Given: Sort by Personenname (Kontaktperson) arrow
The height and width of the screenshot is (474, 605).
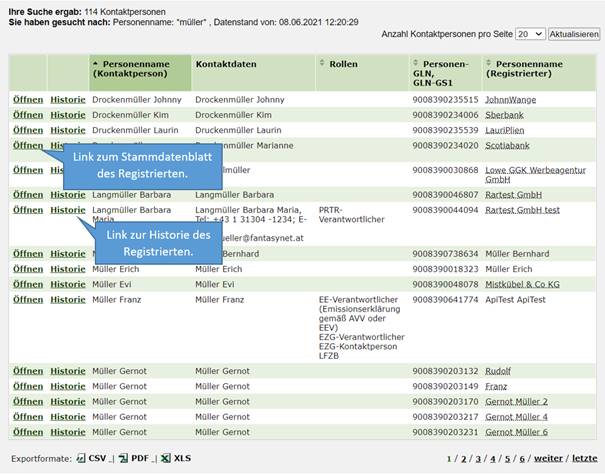Looking at the screenshot, I should pyautogui.click(x=95, y=63).
